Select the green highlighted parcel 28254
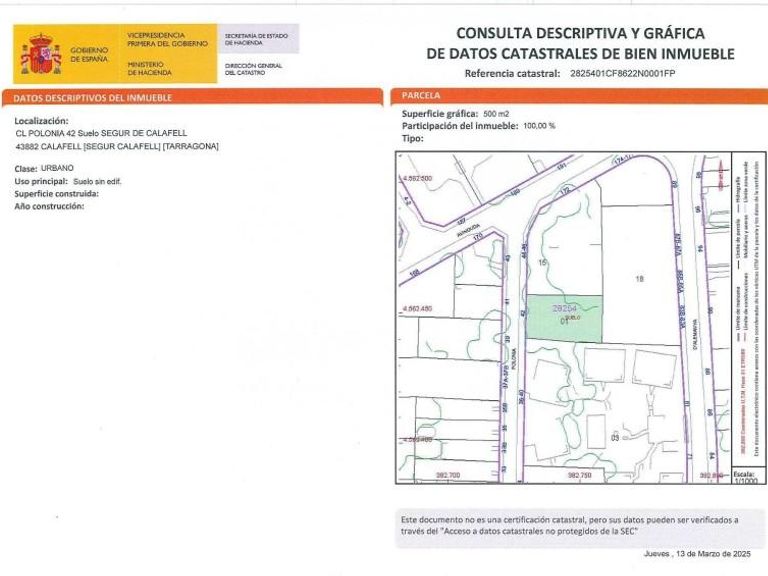The height and width of the screenshot is (576, 768). coord(564,318)
